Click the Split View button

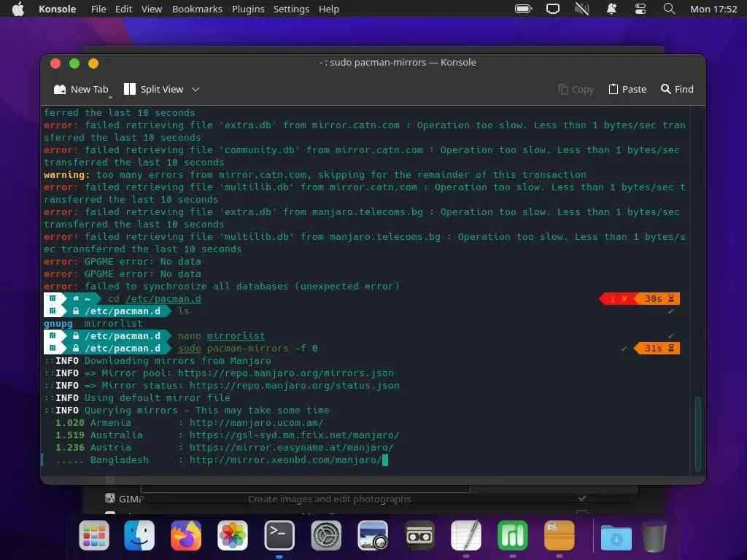[153, 89]
